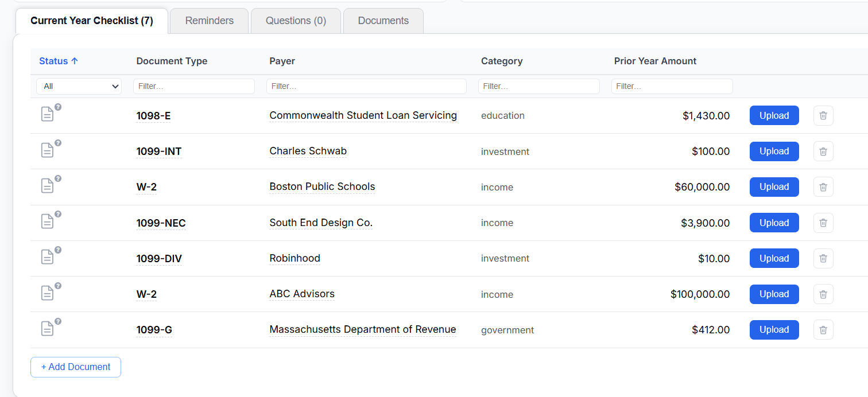
Task: Click status icon in ABC Advisors row
Action: pyautogui.click(x=48, y=293)
